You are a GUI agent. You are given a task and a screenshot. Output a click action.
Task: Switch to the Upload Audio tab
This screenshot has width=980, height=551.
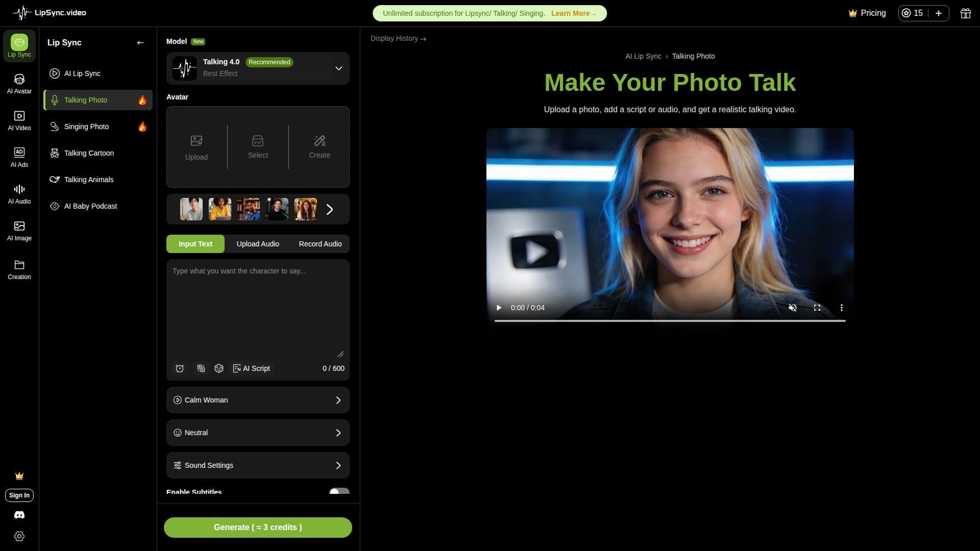pyautogui.click(x=258, y=244)
